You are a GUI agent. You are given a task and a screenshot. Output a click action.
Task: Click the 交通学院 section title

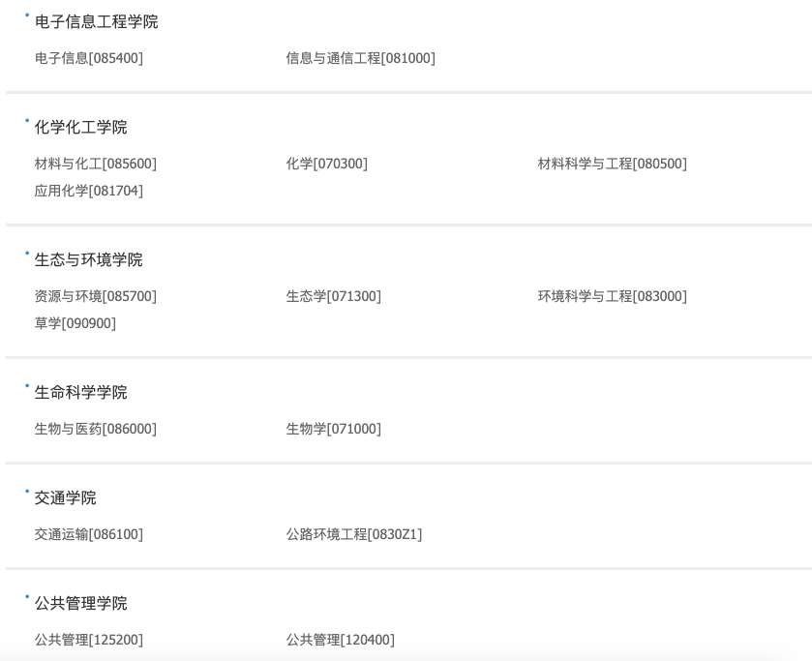(x=65, y=497)
